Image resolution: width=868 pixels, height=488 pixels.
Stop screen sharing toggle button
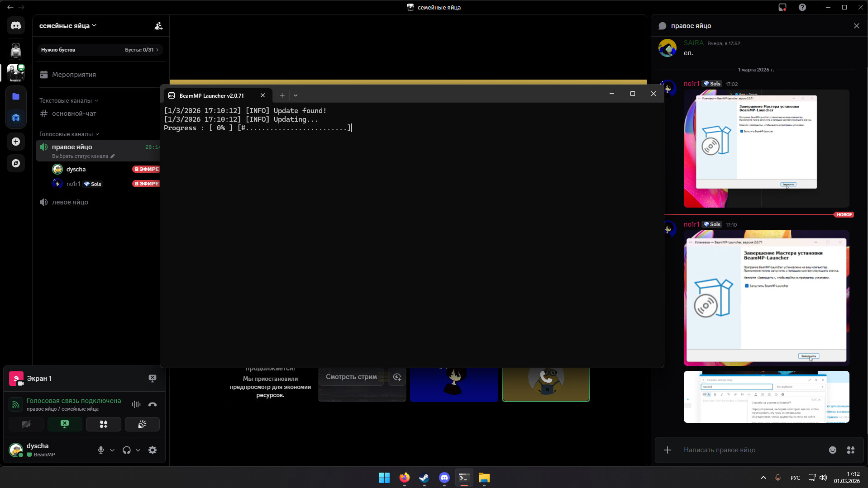[x=65, y=424]
